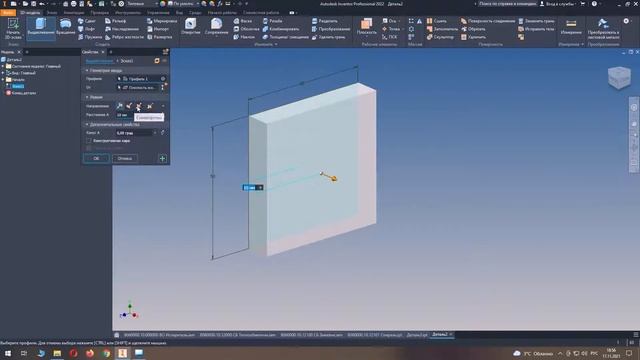Set symmetric extrusion direction in Properties panel

[139, 106]
